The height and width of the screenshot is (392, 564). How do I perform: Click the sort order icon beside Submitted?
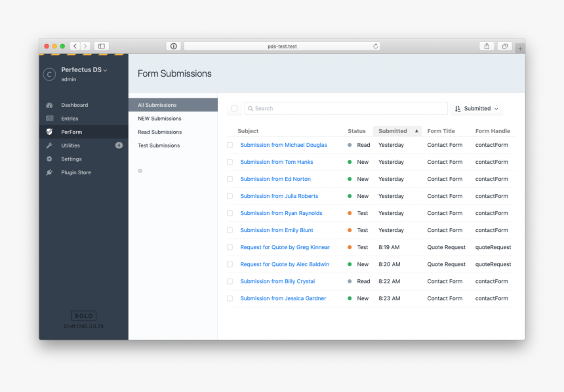pos(458,108)
